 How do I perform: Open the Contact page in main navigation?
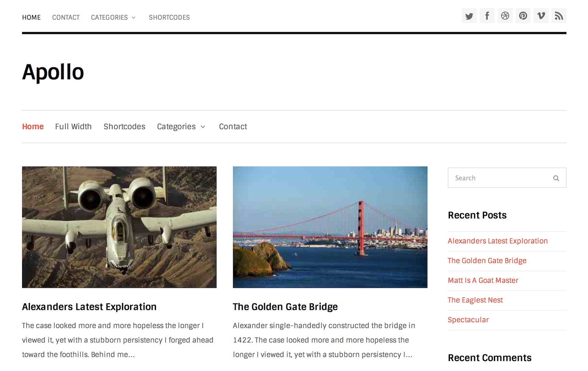coord(233,127)
